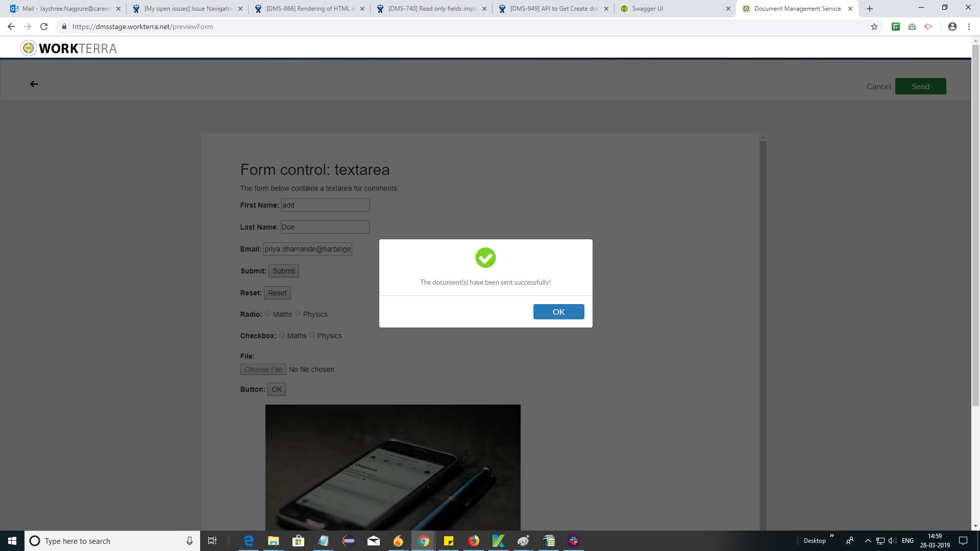Open the notification center icon
The image size is (980, 551).
point(963,541)
